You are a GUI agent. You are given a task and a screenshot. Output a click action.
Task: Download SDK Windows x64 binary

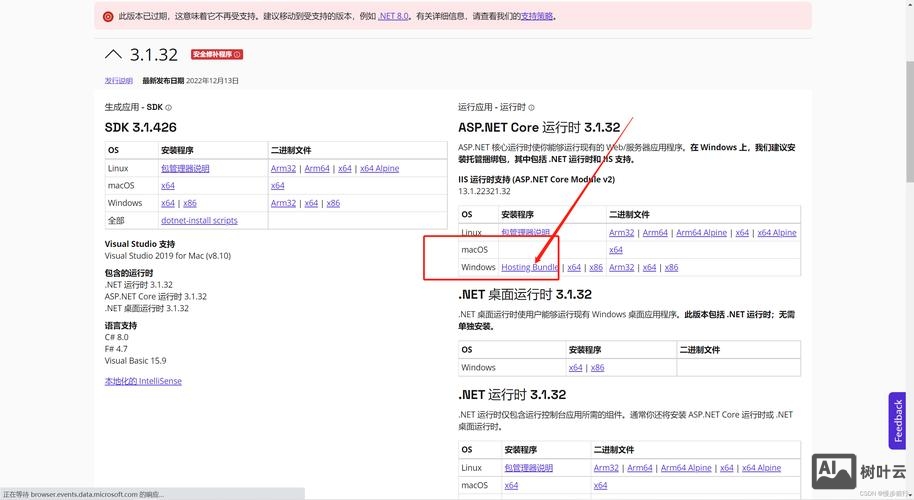click(x=311, y=203)
